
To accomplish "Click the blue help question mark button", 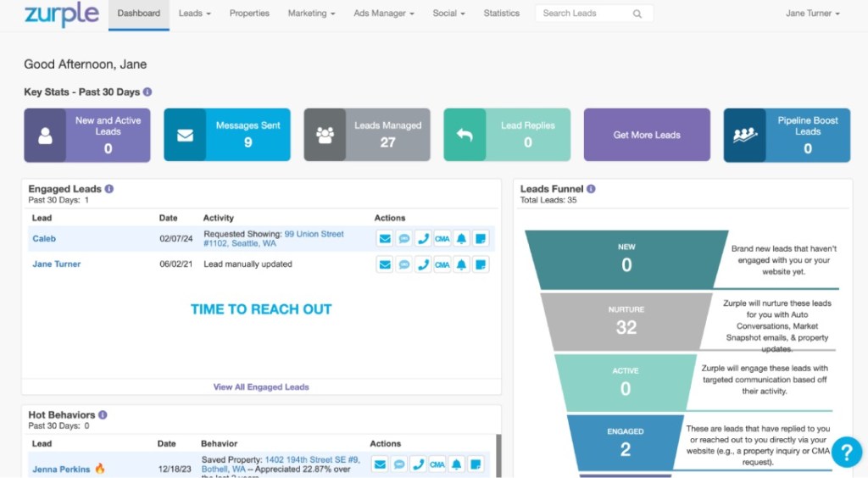I will tap(846, 452).
